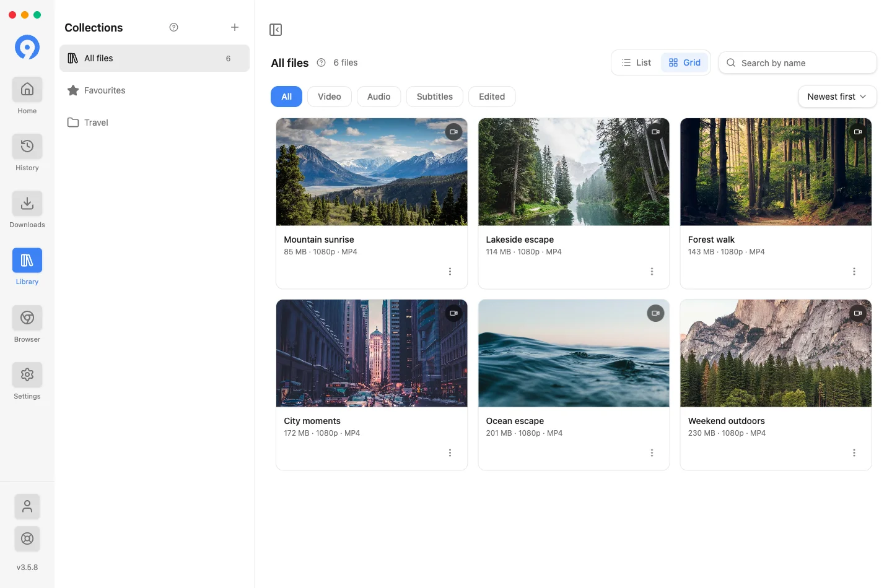892x588 pixels.
Task: Expand the Newest first sort dropdown
Action: point(837,97)
